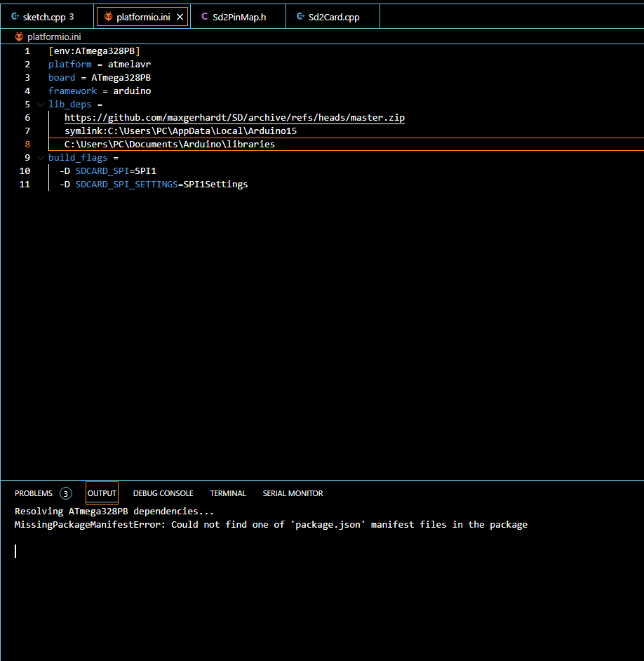Open the Terminal panel tab
Viewport: 644px width, 661px height.
coord(228,493)
